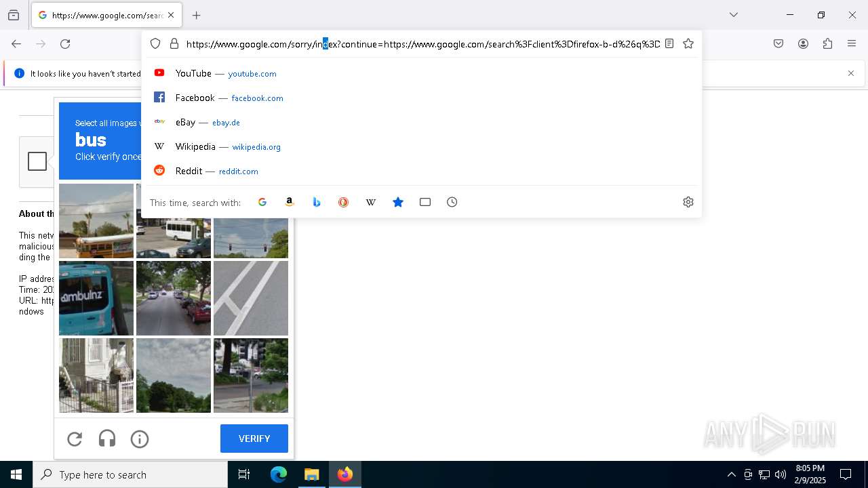Search history with clock icon
Viewport: 868px width, 488px height.
pyautogui.click(x=452, y=202)
